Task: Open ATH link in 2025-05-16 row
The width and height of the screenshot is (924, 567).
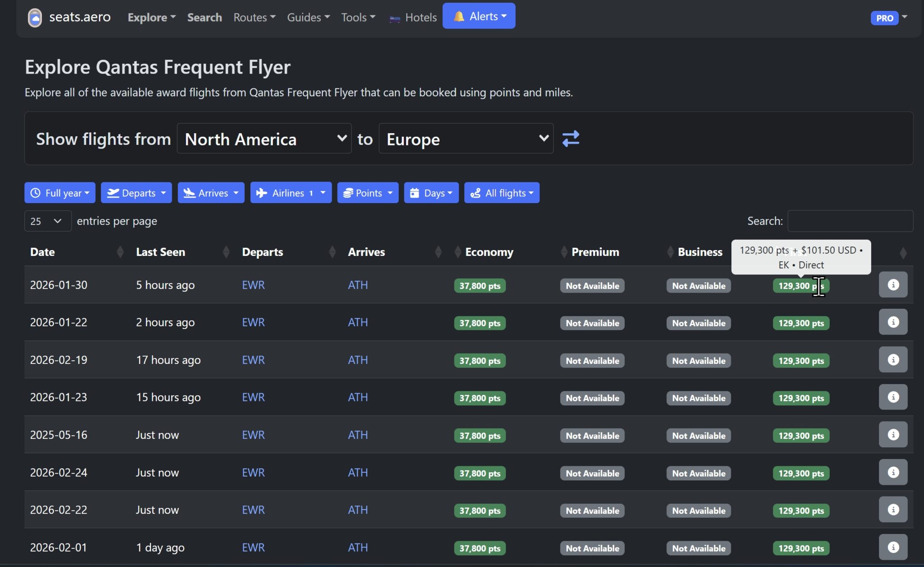Action: click(x=358, y=435)
